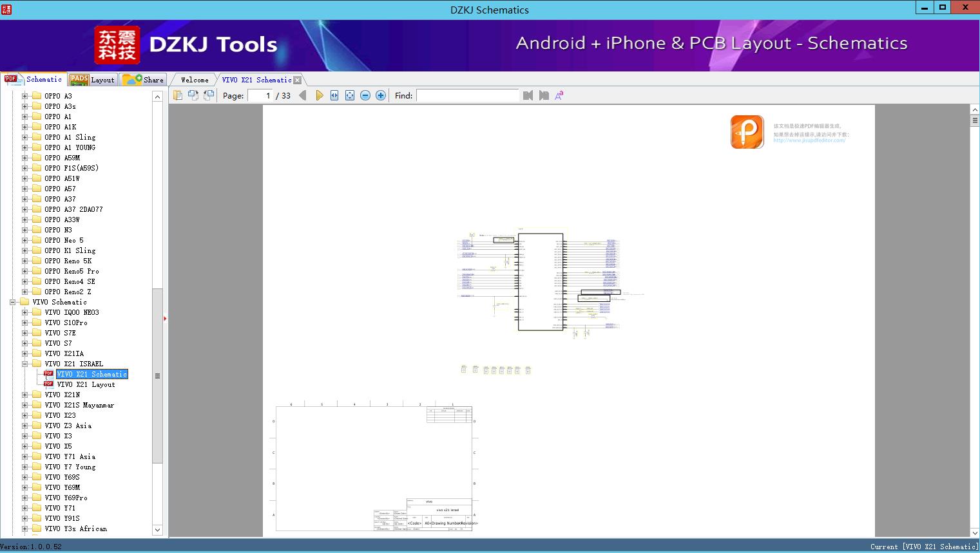980x553 pixels.
Task: Click the folder icon of VIVO X23
Action: (x=37, y=415)
